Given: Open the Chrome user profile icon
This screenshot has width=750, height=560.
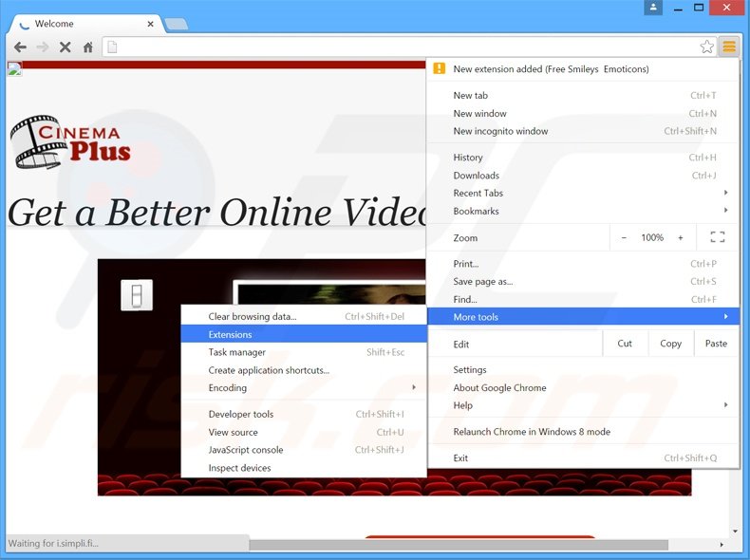Looking at the screenshot, I should [x=653, y=8].
